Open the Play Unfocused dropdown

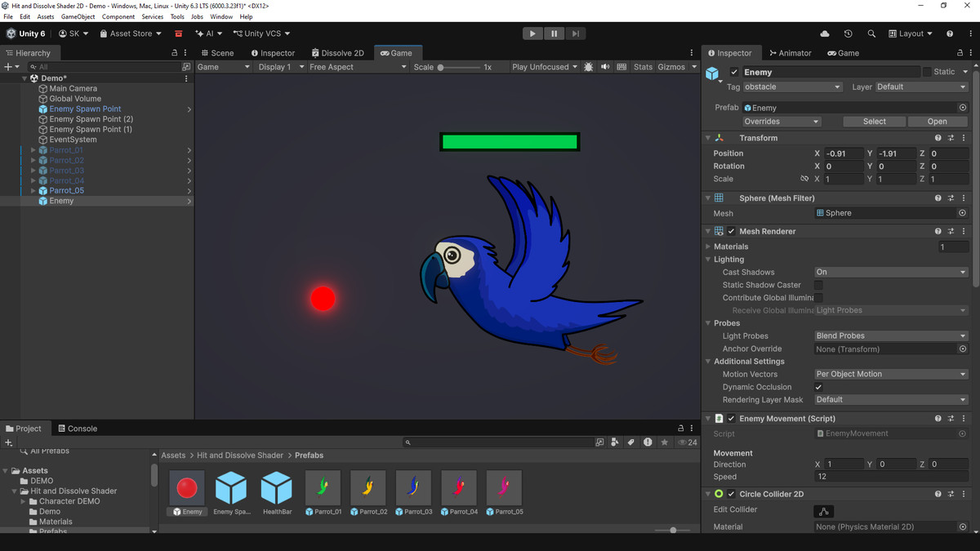point(545,67)
